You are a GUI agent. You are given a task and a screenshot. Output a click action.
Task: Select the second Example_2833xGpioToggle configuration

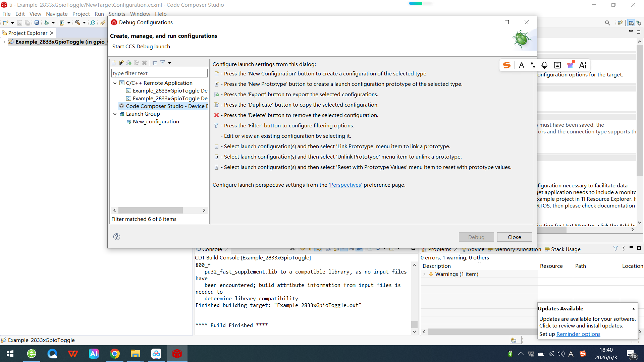167,98
